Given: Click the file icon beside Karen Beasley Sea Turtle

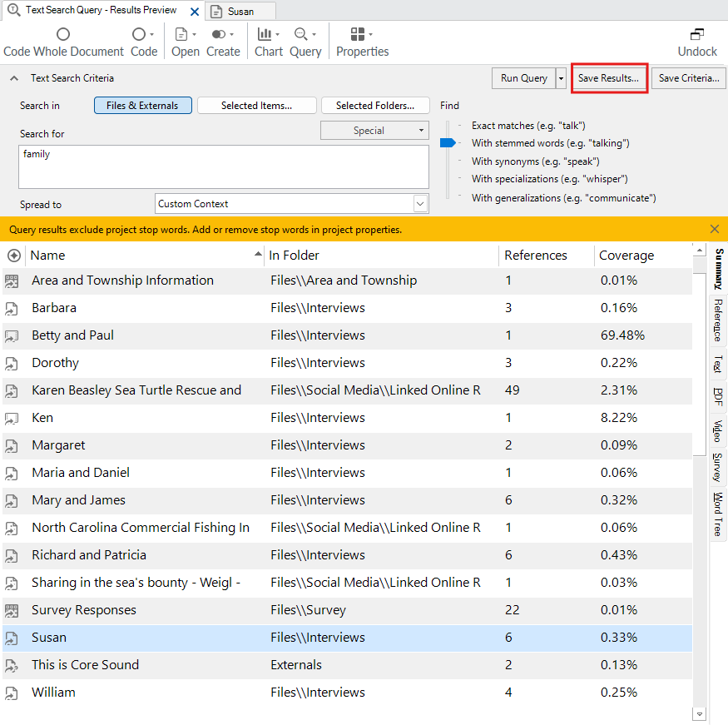Looking at the screenshot, I should (x=12, y=391).
